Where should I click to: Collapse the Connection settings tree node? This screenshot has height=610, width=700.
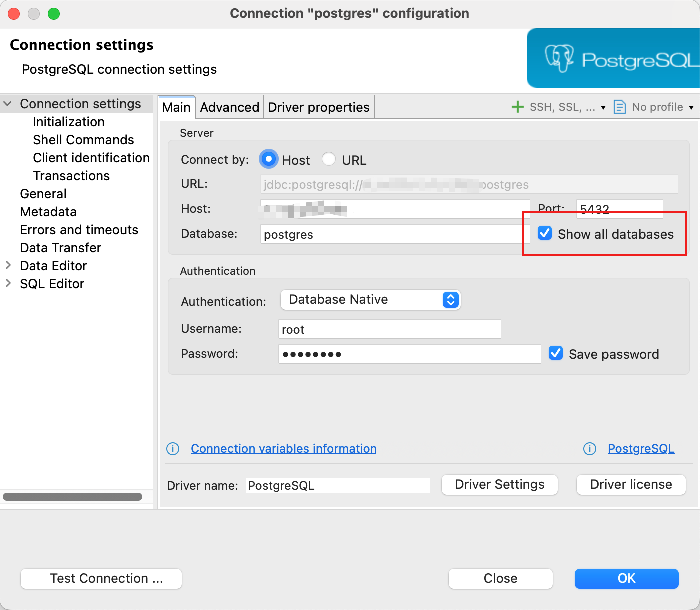coord(8,104)
